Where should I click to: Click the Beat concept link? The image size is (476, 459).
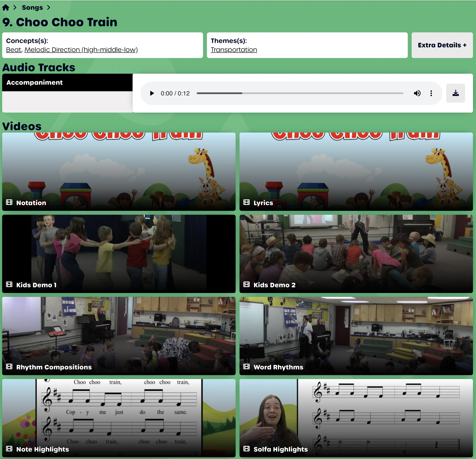point(14,50)
